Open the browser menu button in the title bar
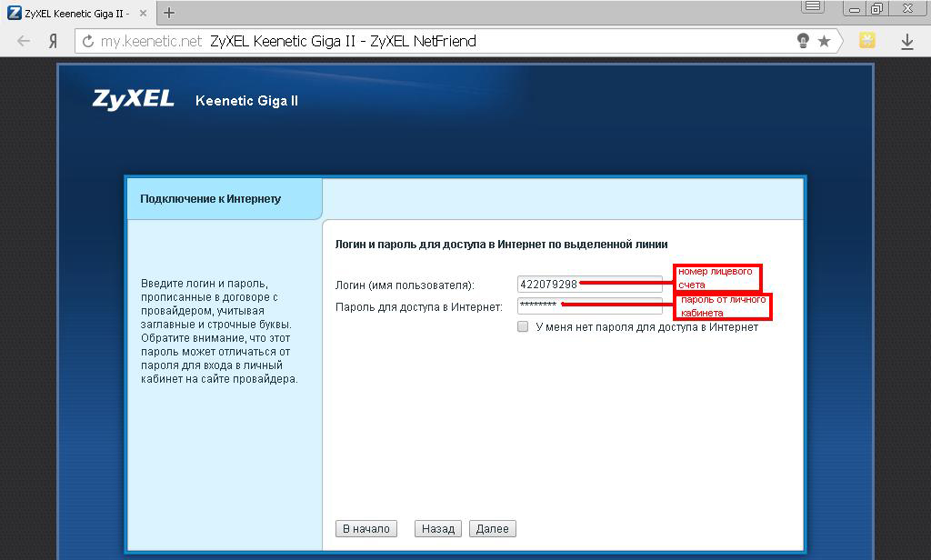Screen dimensions: 931x560 [812, 7]
